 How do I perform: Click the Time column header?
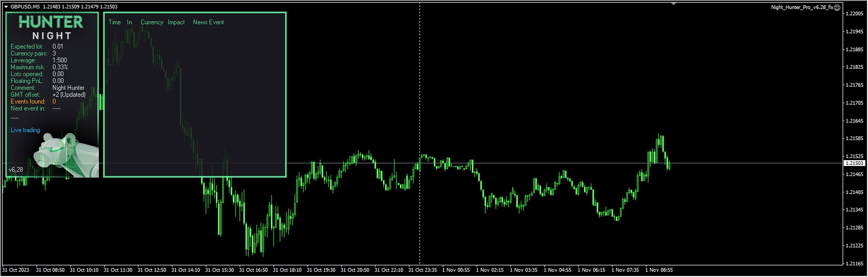pos(115,22)
